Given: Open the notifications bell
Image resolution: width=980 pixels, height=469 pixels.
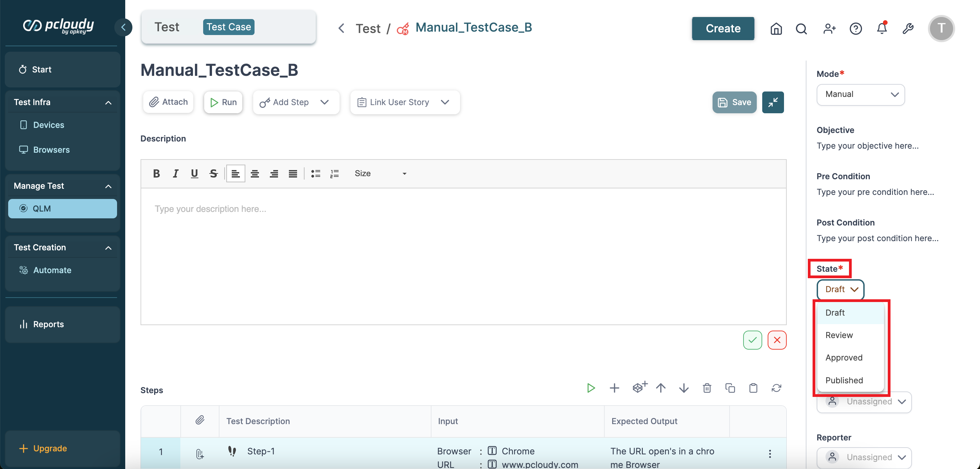Looking at the screenshot, I should 882,29.
